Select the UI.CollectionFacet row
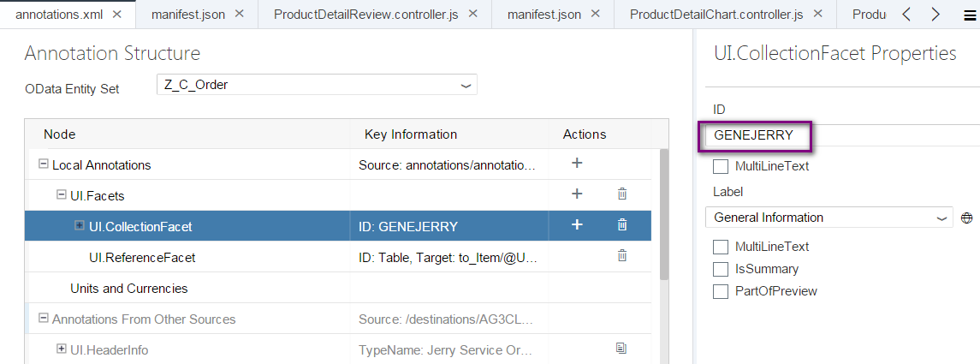The width and height of the screenshot is (980, 364). 337,226
